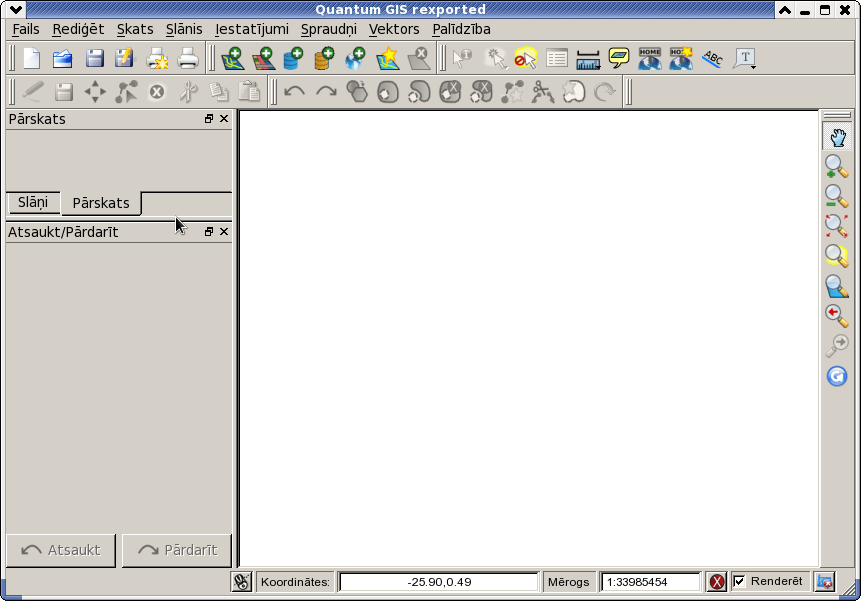Copy the selected features

219,92
